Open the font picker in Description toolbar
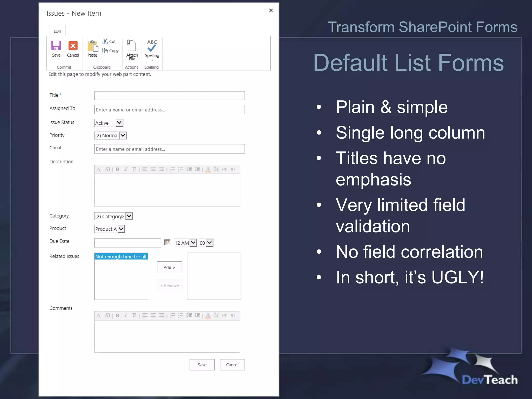This screenshot has height=399, width=532. coord(98,169)
